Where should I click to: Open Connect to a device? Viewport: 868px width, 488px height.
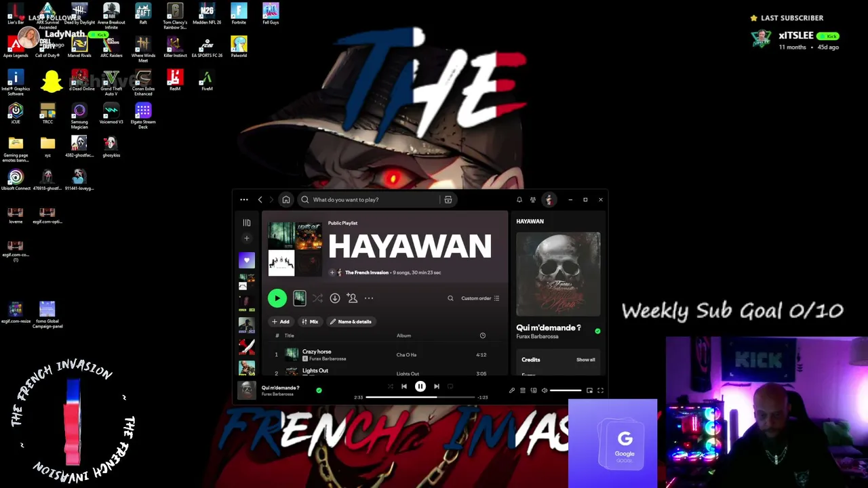pyautogui.click(x=534, y=390)
